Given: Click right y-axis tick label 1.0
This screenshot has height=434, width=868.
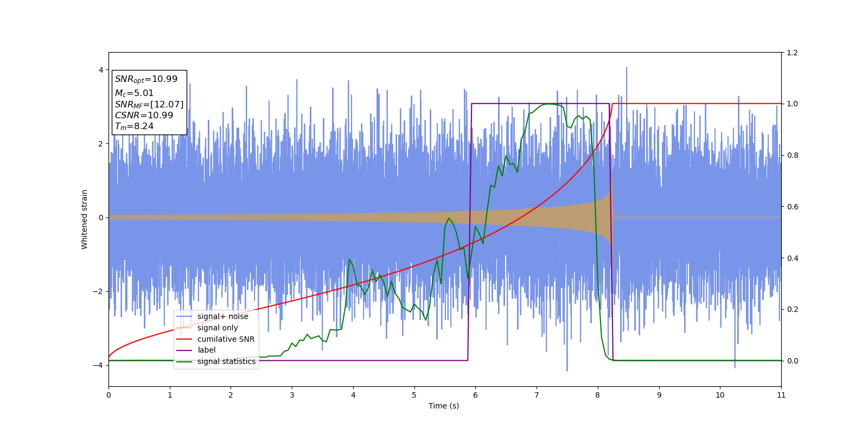Looking at the screenshot, I should [792, 104].
